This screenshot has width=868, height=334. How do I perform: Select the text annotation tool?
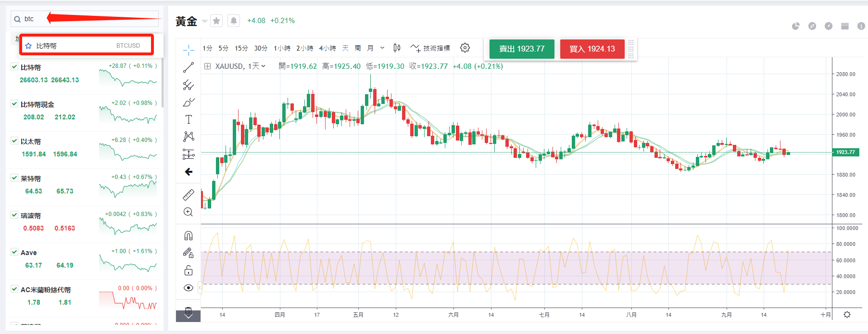[x=189, y=119]
